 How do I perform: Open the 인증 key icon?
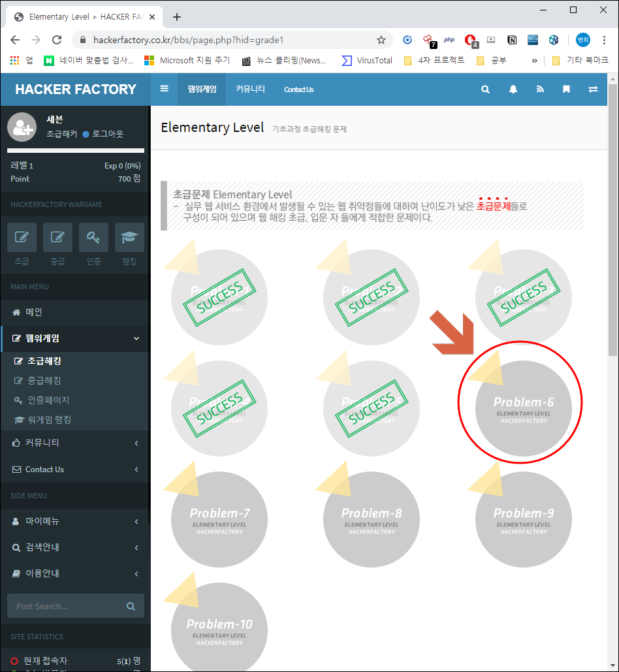pyautogui.click(x=93, y=237)
